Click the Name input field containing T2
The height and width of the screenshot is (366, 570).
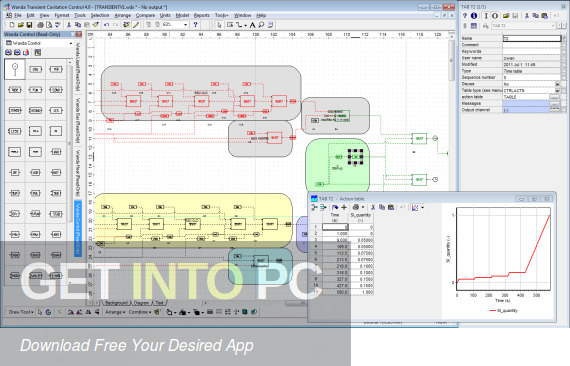(x=532, y=38)
